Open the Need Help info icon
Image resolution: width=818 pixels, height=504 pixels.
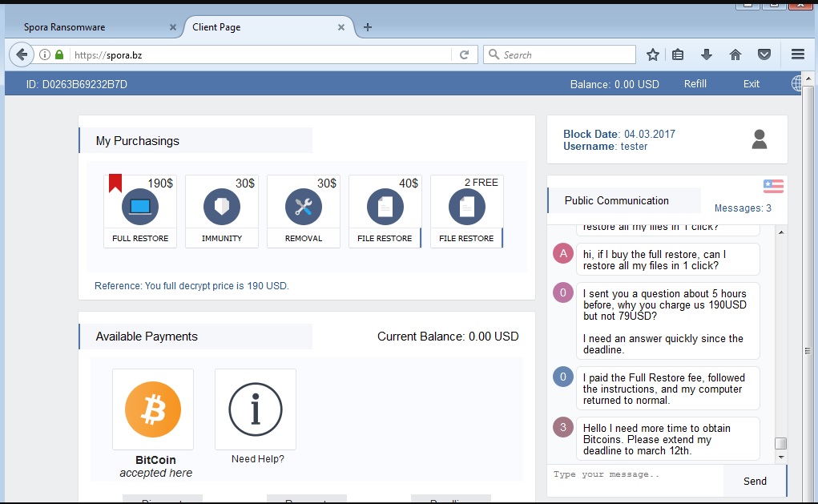tap(256, 409)
